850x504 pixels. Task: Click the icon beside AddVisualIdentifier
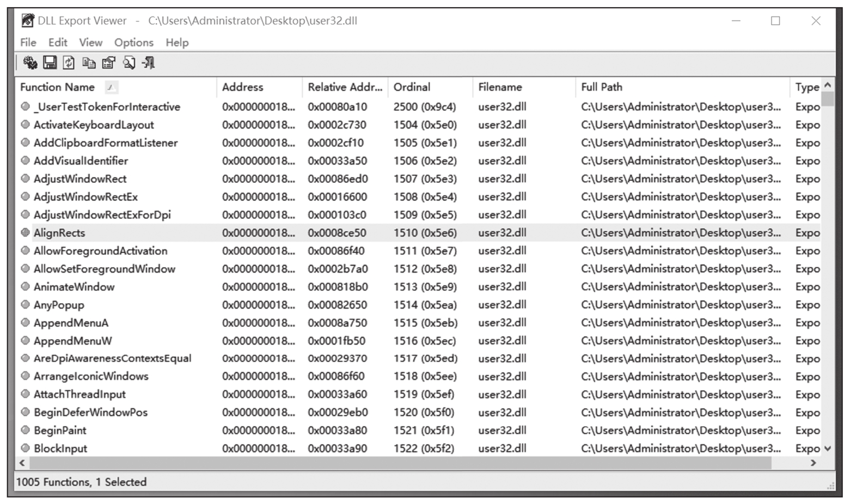coord(25,161)
